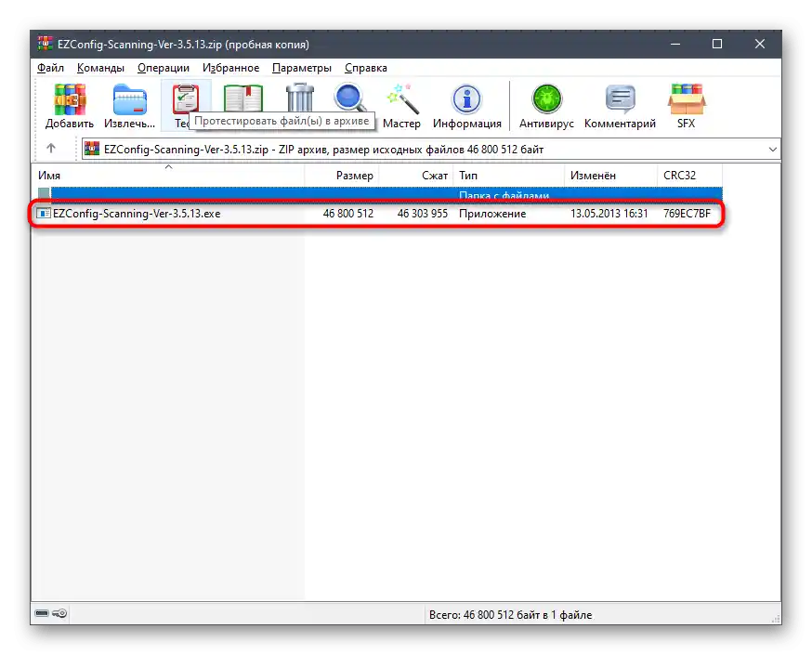Open the Избранное menu
The image size is (812, 655).
point(231,68)
